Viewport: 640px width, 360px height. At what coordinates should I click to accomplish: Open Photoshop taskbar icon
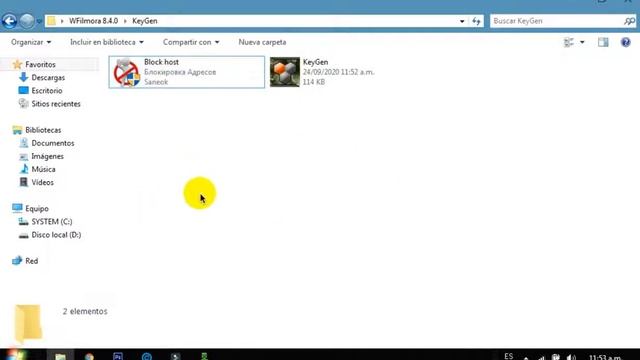(118, 356)
